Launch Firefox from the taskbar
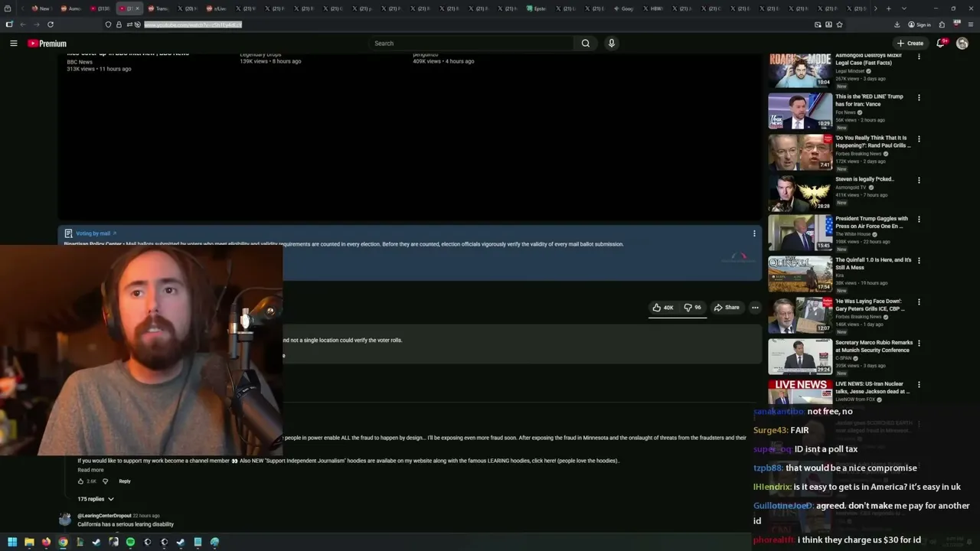Viewport: 980px width, 551px height. point(46,542)
